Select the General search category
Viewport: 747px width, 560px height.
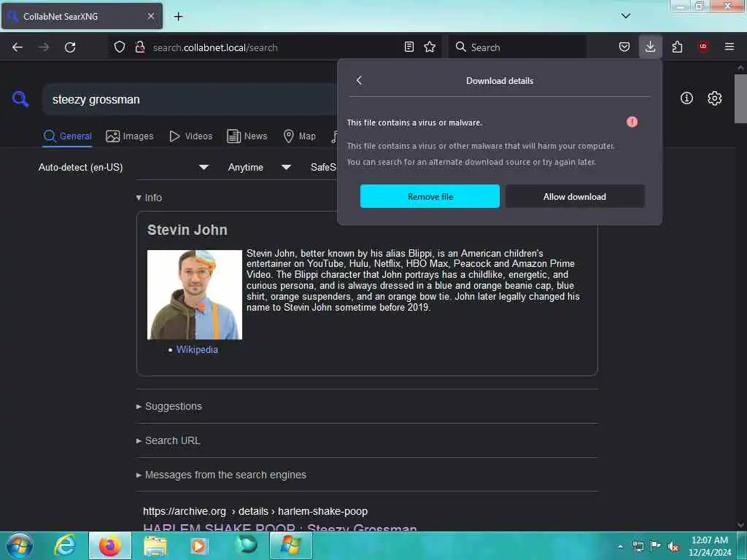click(x=67, y=136)
